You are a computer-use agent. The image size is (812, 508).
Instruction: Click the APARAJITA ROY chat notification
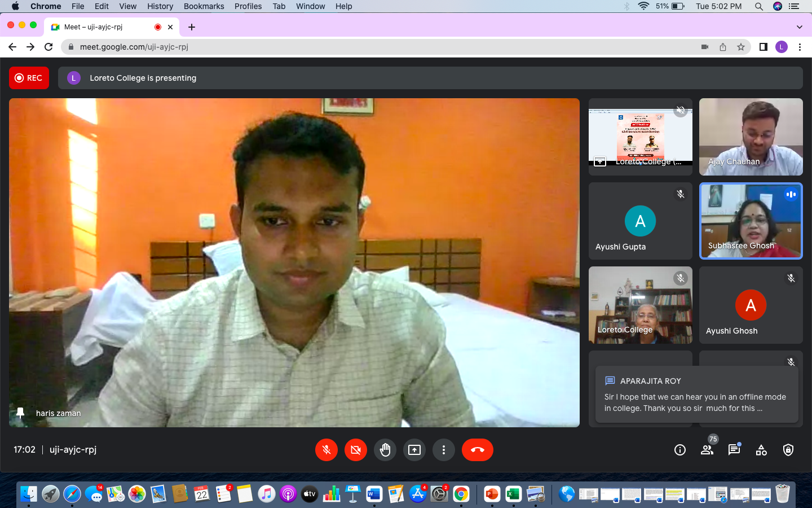(696, 395)
